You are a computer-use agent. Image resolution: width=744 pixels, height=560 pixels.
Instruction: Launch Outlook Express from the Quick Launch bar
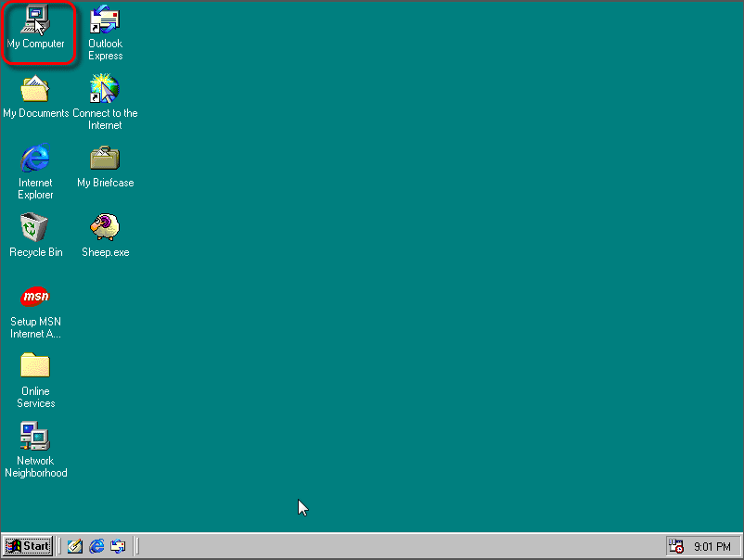[x=118, y=546]
